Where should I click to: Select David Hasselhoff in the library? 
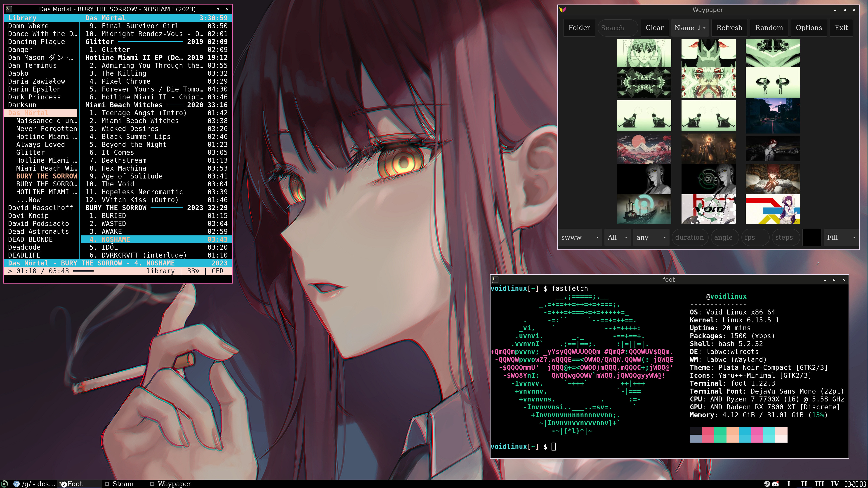pyautogui.click(x=40, y=208)
